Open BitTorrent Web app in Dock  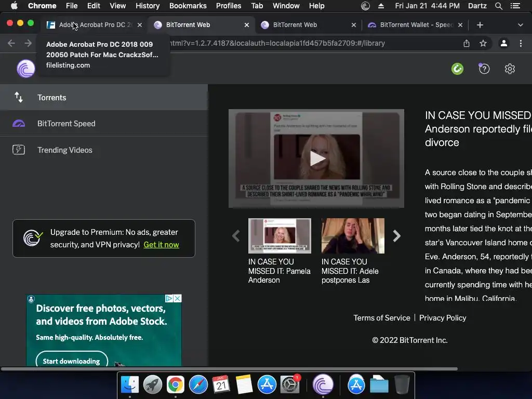click(323, 384)
